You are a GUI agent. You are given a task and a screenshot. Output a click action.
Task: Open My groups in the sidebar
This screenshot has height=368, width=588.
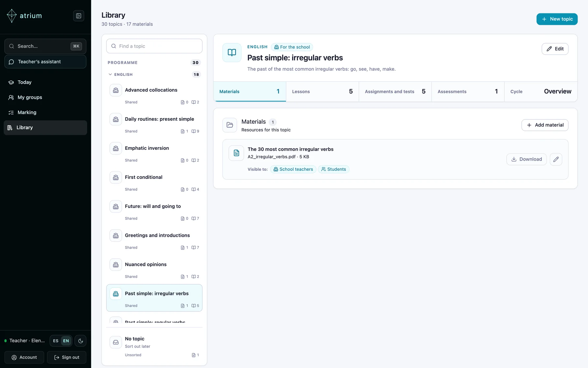(x=45, y=97)
